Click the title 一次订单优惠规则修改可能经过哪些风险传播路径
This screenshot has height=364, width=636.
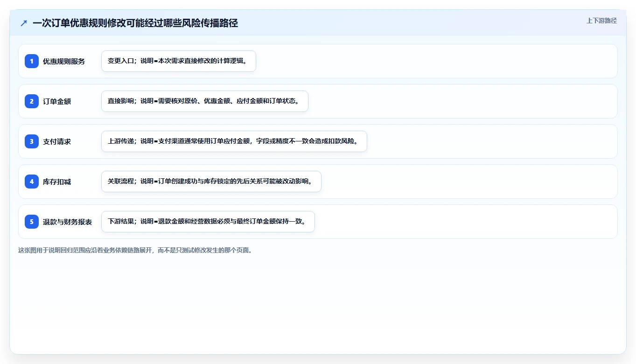[x=135, y=23]
